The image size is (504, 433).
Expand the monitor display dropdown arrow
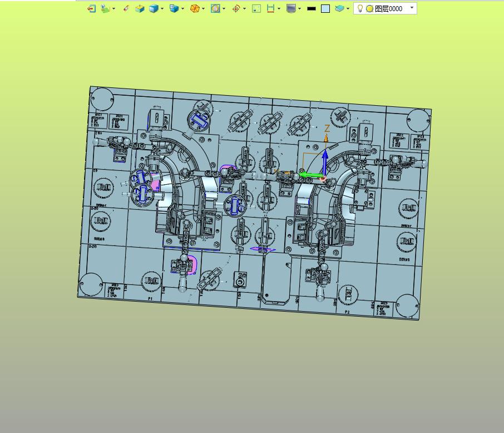point(299,9)
